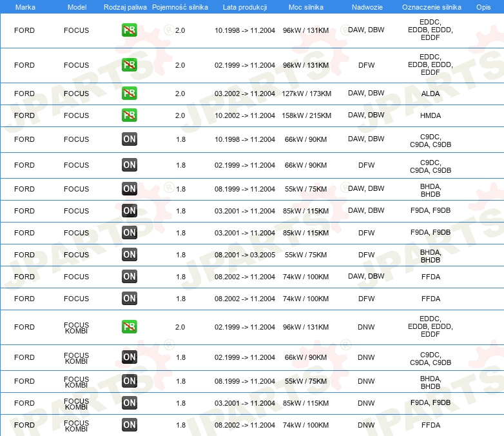Click ON icon in Focus Kombi 74kW row
This screenshot has height=436, width=504.
tap(129, 424)
